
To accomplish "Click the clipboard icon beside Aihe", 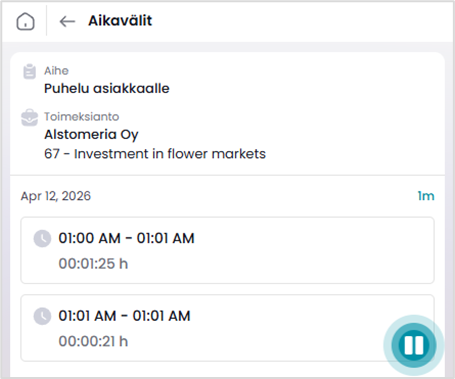I will 29,71.
